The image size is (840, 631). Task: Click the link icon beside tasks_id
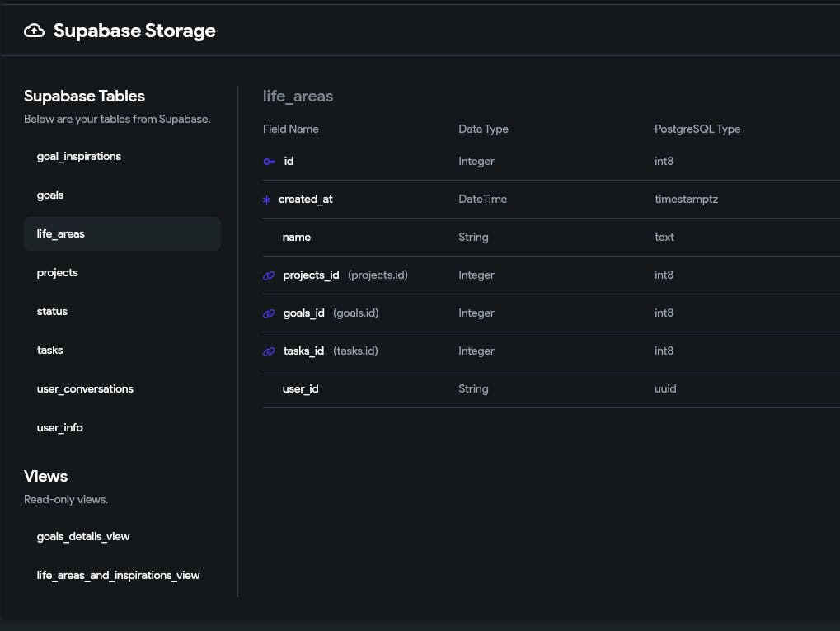click(269, 351)
